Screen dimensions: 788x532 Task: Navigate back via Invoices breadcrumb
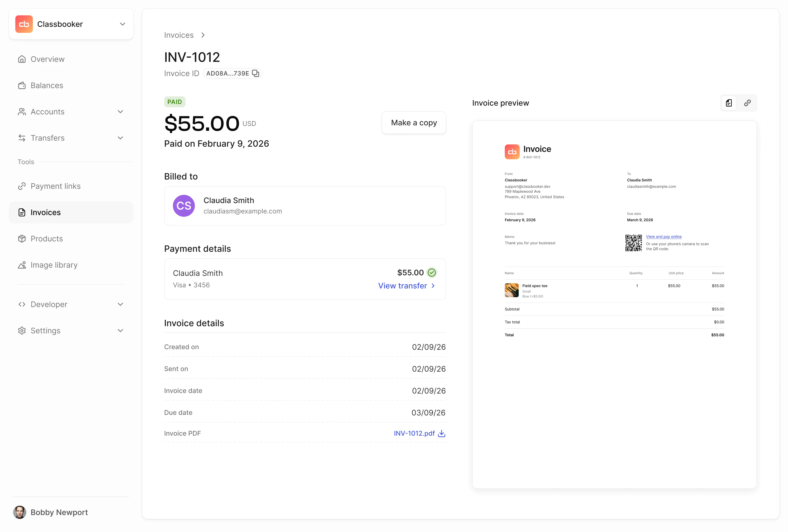179,35
